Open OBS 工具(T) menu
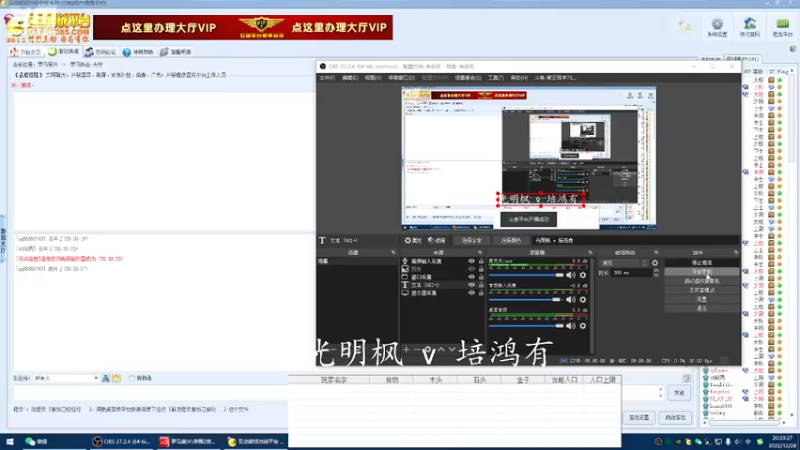The height and width of the screenshot is (450, 800). [495, 78]
